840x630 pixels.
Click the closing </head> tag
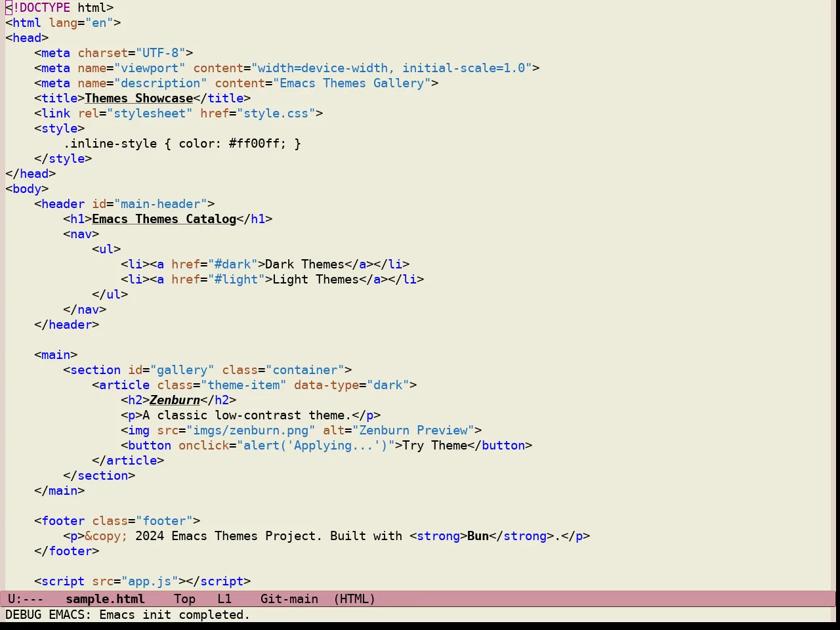(x=30, y=174)
